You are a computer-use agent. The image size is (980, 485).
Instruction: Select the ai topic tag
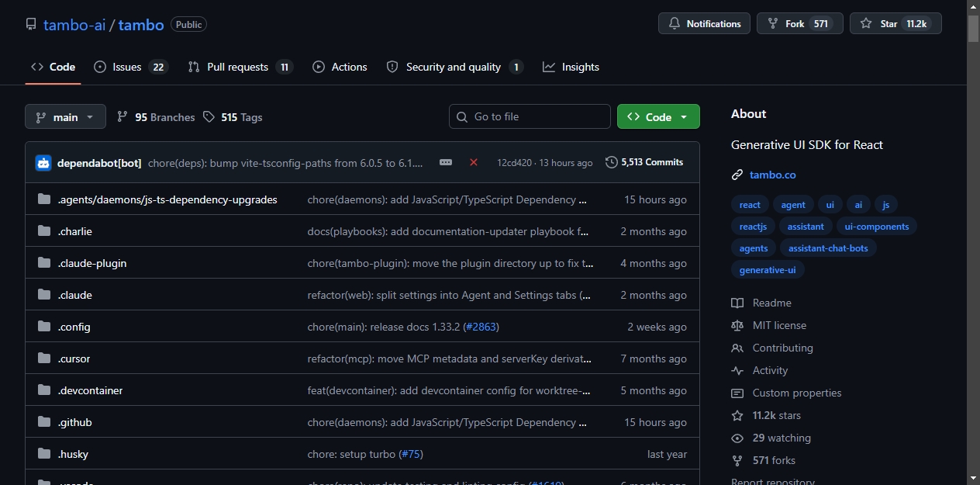pos(858,205)
